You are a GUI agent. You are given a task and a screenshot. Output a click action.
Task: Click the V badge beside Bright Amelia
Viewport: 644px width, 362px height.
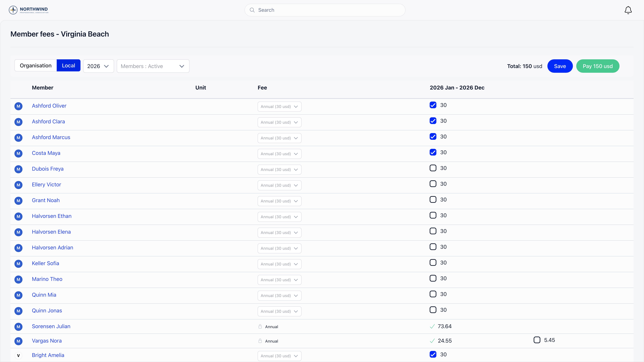click(18, 355)
